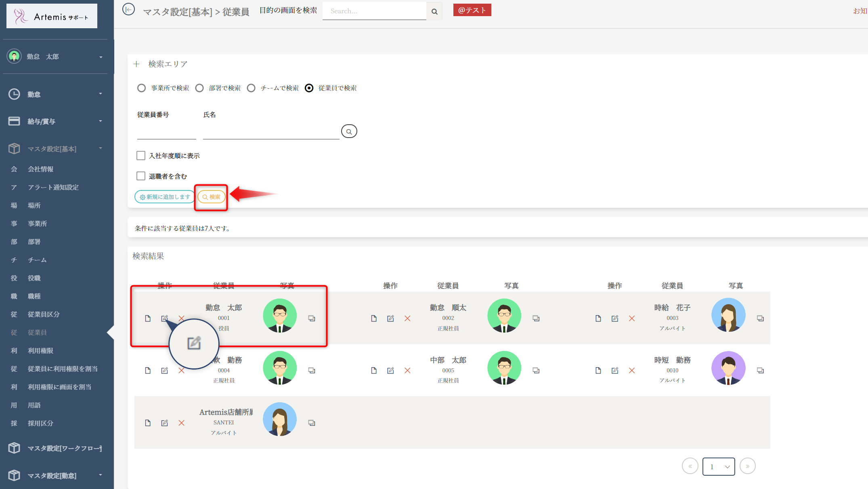
Task: Click red delete X for 時給 花子
Action: (x=632, y=318)
